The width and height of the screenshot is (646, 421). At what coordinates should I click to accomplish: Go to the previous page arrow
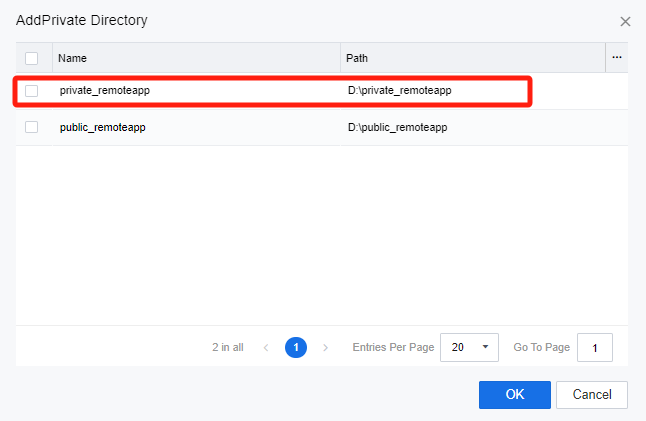click(x=266, y=347)
